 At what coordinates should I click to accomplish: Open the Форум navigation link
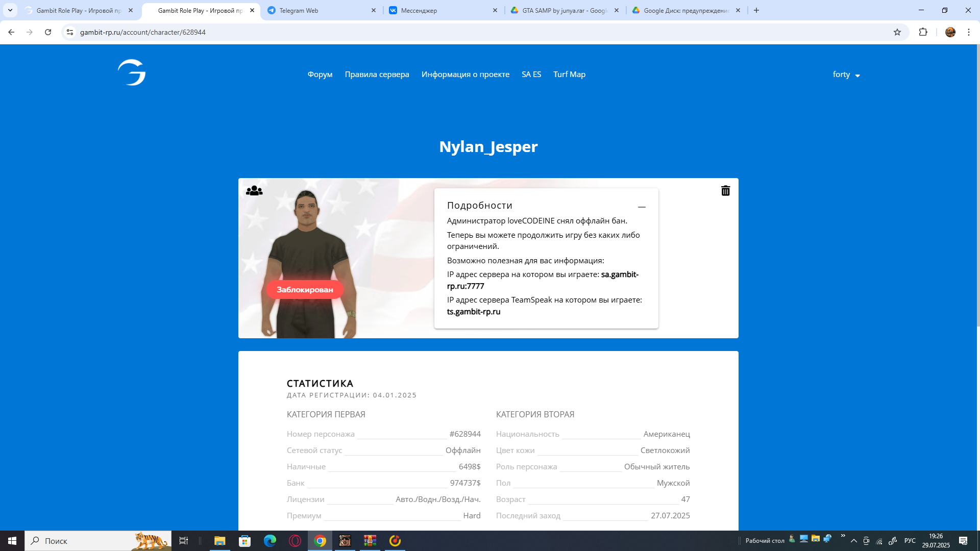[x=320, y=74]
